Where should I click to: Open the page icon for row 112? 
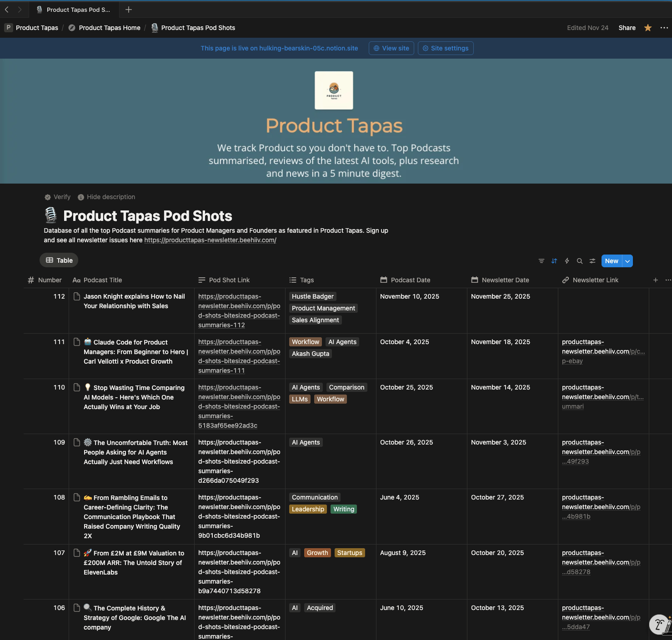(x=77, y=296)
